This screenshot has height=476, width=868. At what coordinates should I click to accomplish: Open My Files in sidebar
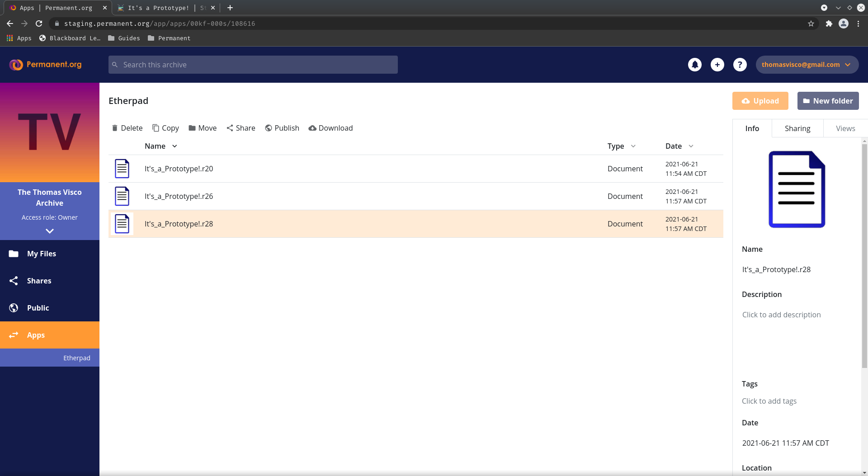50,254
